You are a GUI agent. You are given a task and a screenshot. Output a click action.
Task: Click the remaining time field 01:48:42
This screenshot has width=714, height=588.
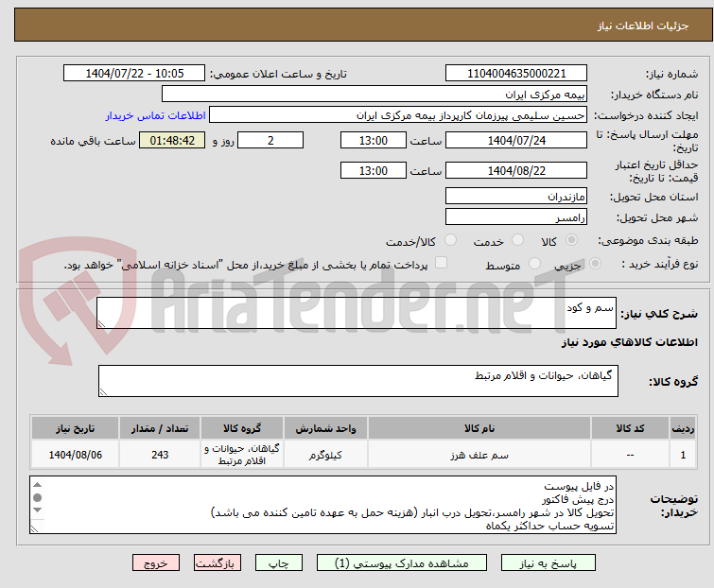tap(172, 140)
